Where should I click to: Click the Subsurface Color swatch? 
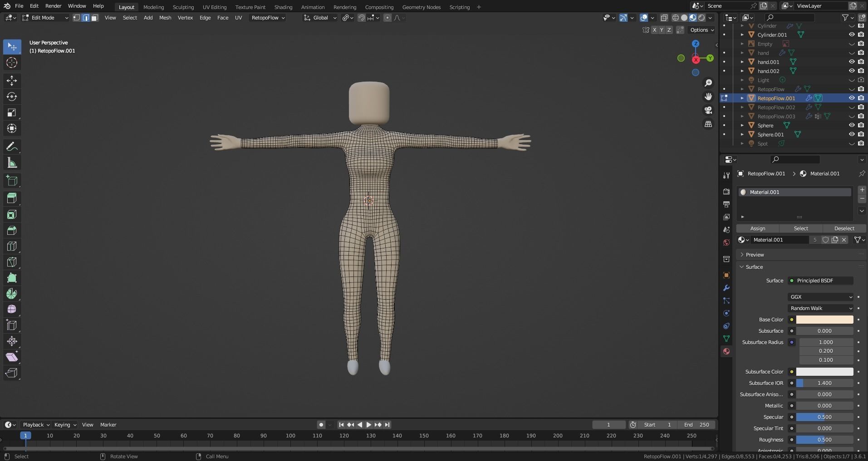824,372
